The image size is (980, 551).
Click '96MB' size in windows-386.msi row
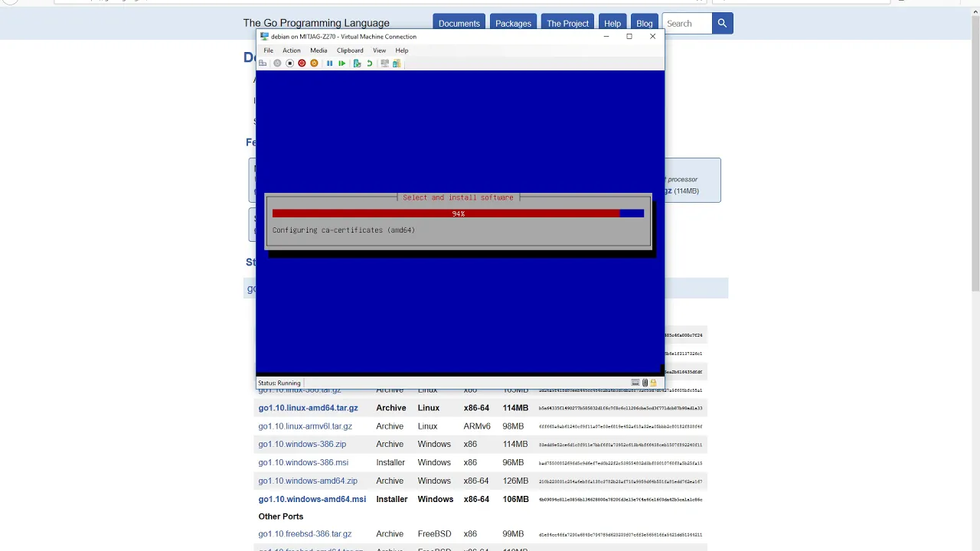pyautogui.click(x=513, y=462)
